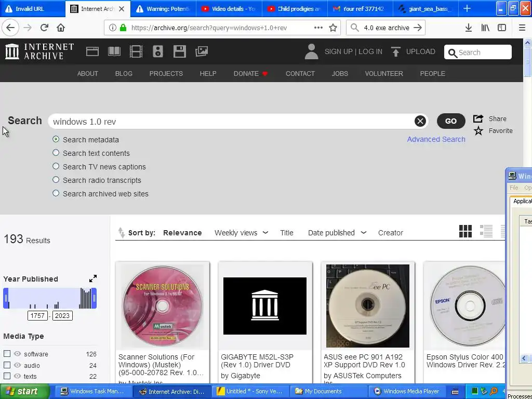Sort results by Creator
This screenshot has height=399, width=532.
(391, 233)
